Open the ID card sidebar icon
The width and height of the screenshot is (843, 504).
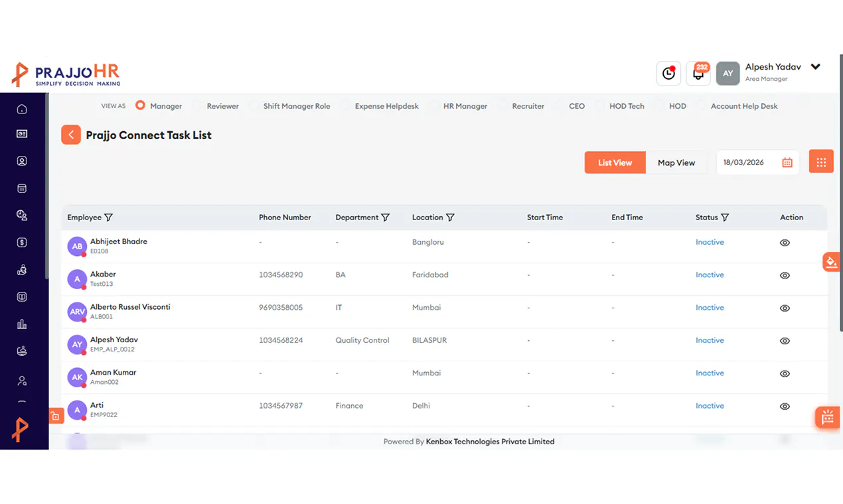(x=22, y=134)
